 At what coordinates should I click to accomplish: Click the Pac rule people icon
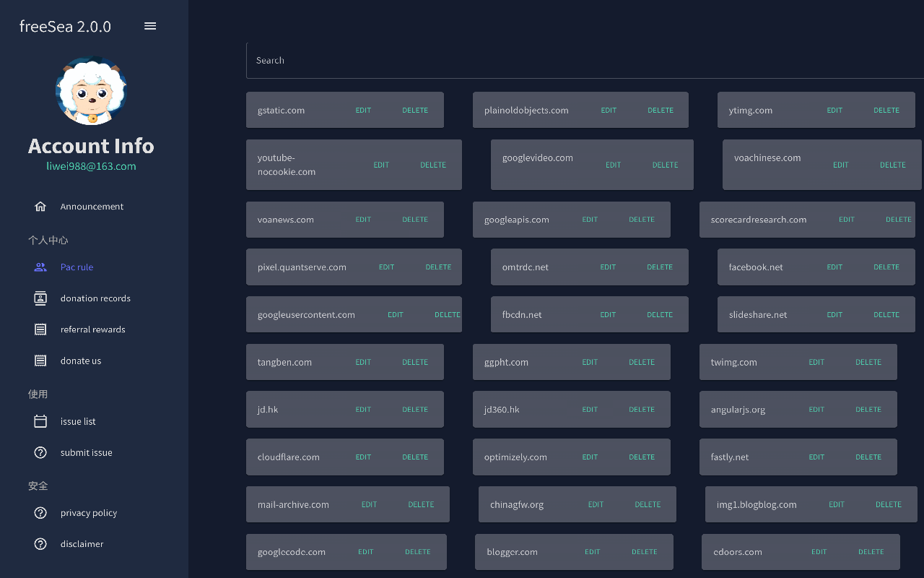(x=40, y=267)
